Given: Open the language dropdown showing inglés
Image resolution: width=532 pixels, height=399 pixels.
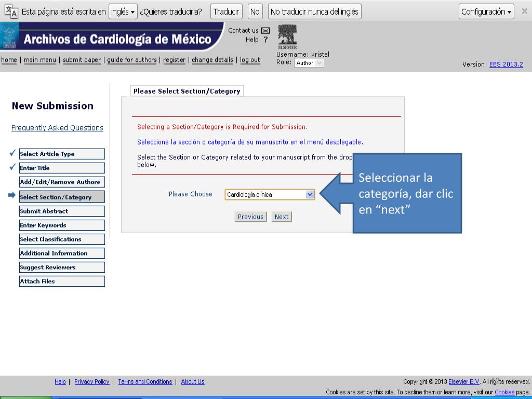Looking at the screenshot, I should pyautogui.click(x=123, y=11).
